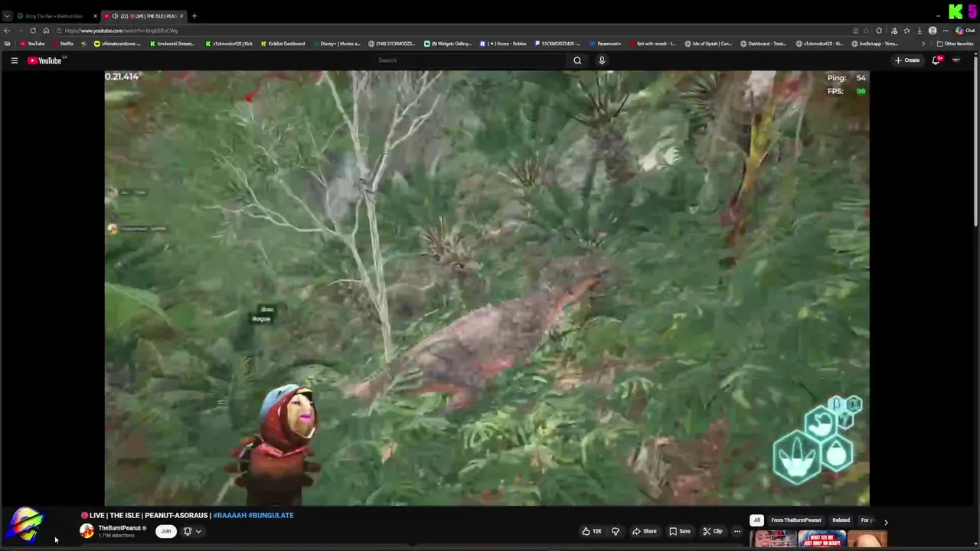This screenshot has width=980, height=551.
Task: Close the Bring The Pain tab
Action: point(95,16)
